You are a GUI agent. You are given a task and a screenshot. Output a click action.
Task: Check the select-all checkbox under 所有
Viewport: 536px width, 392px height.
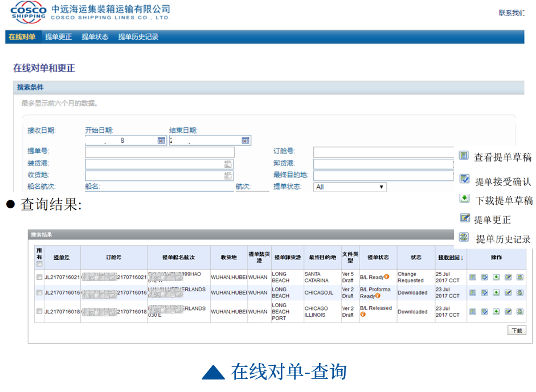pyautogui.click(x=38, y=263)
